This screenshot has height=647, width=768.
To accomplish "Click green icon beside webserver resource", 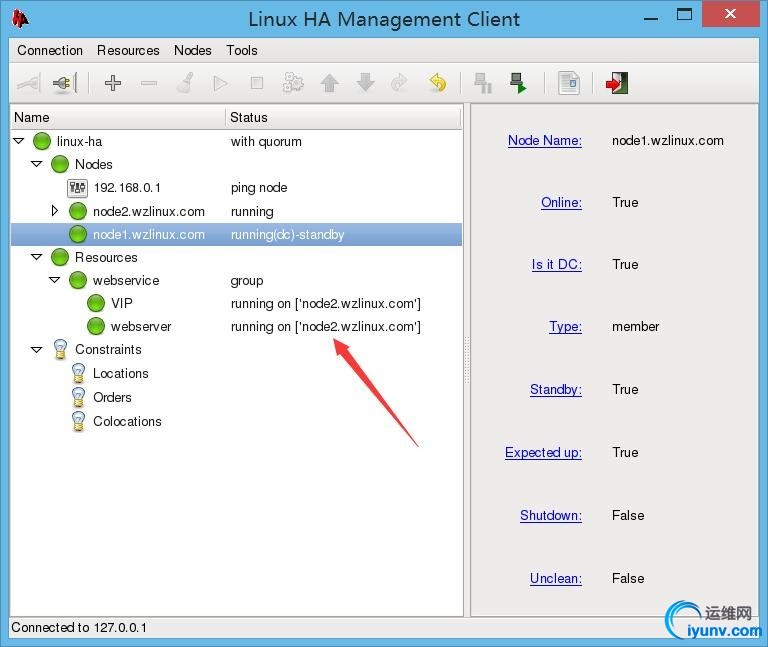I will click(96, 326).
